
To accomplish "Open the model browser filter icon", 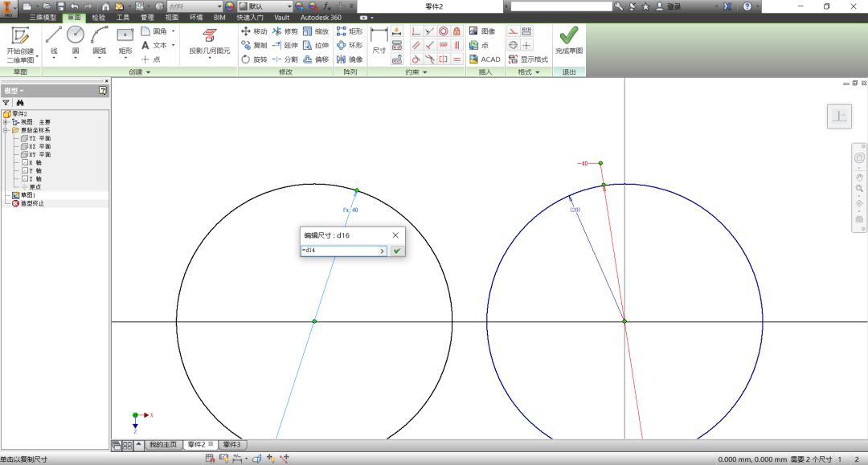I will point(6,103).
